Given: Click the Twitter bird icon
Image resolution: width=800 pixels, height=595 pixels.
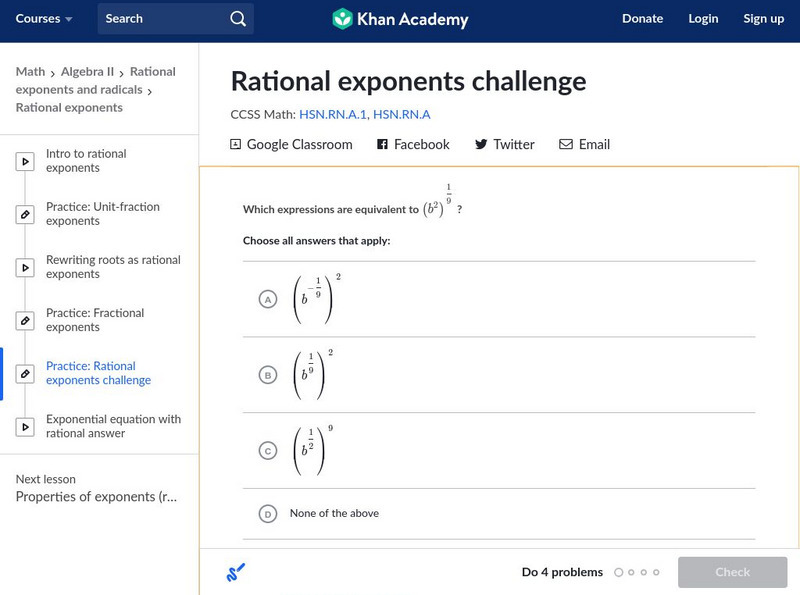Looking at the screenshot, I should click(481, 144).
